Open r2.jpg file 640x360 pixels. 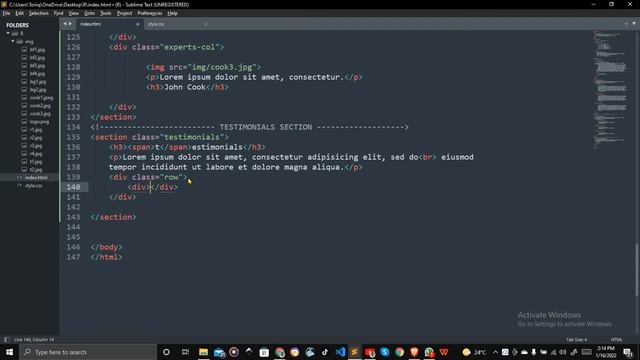[36, 138]
